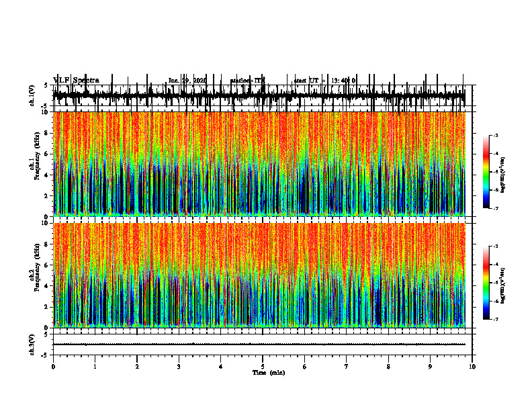This screenshot has width=532, height=411.
Task: Select the ch.1 spectrogram color bar
Action: 486,172
